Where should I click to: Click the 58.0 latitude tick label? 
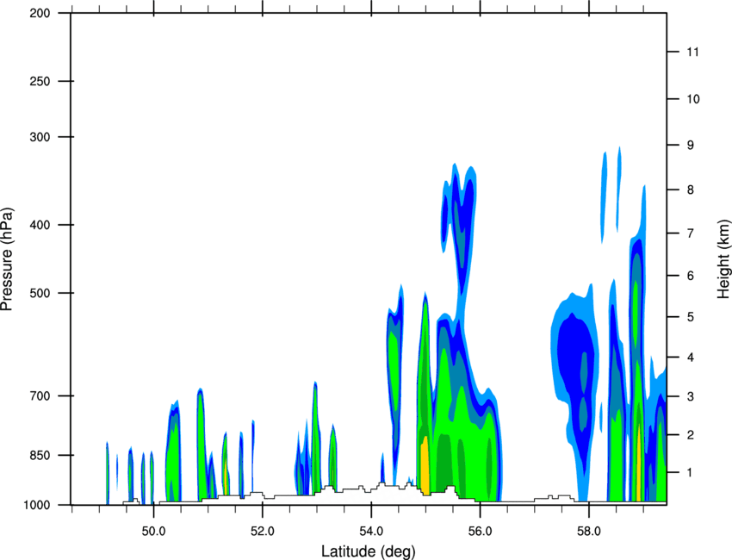click(589, 531)
